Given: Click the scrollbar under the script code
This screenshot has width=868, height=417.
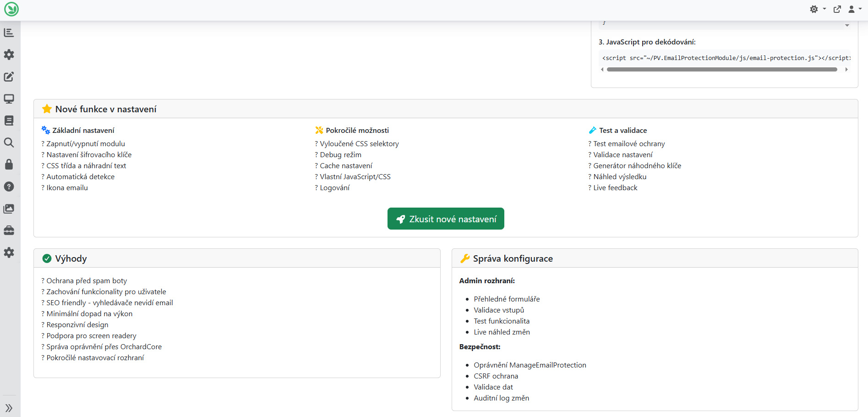Looking at the screenshot, I should (x=722, y=70).
